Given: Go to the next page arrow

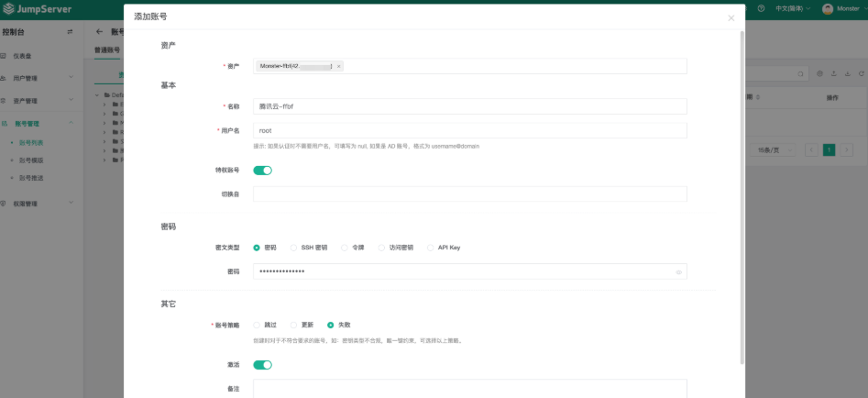Looking at the screenshot, I should [x=846, y=150].
